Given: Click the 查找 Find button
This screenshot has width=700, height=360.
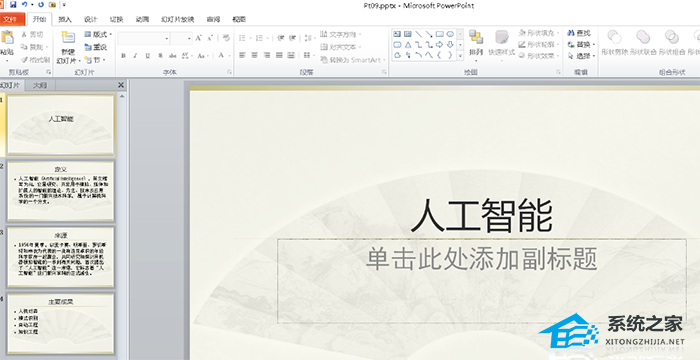Looking at the screenshot, I should click(x=579, y=33).
